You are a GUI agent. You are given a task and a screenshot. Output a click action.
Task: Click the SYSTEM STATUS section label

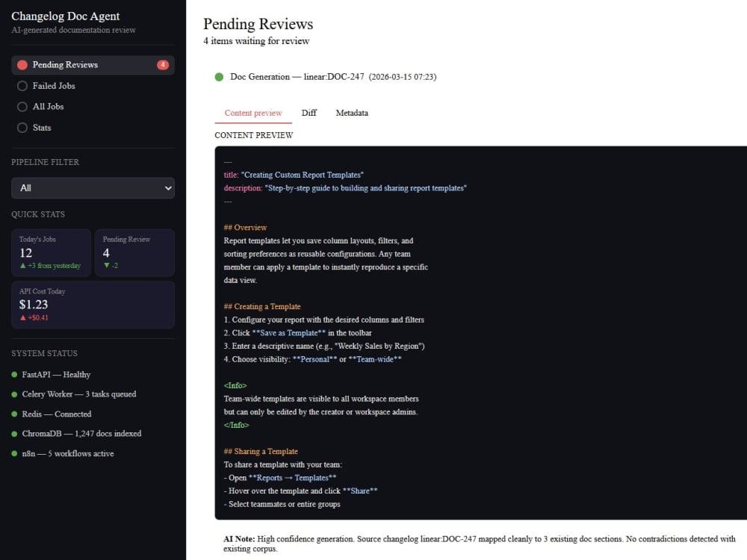coord(44,353)
